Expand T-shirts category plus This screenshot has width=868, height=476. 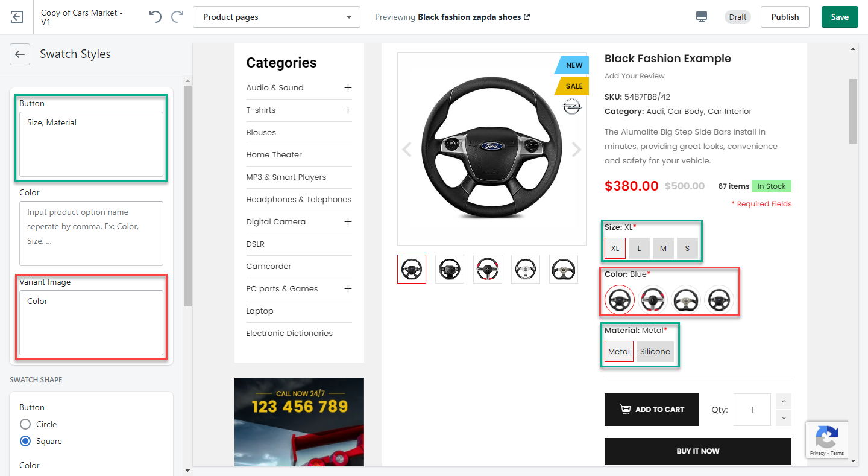[348, 110]
